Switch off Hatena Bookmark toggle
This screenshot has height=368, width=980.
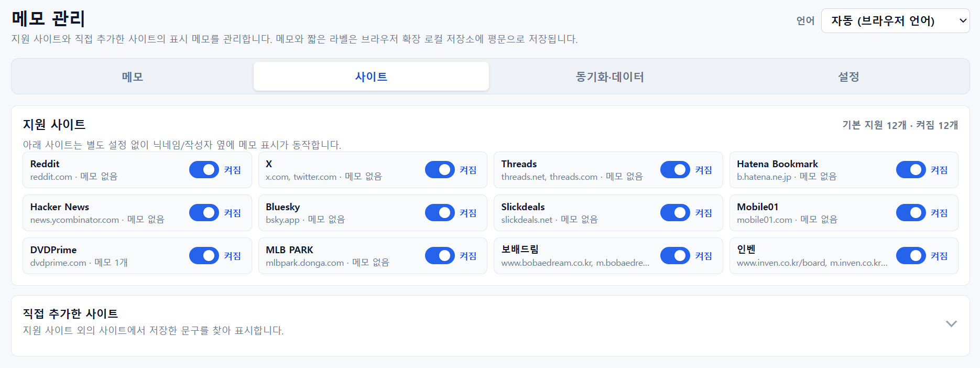click(911, 170)
